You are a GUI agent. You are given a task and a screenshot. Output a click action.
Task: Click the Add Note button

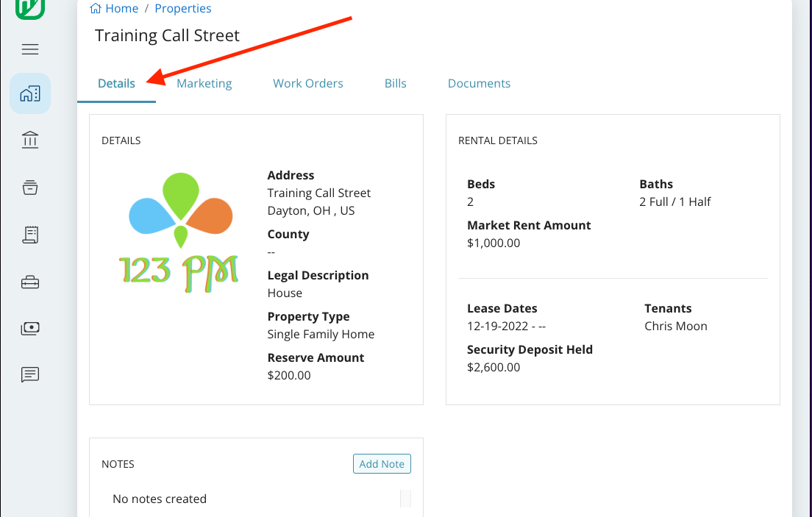coord(382,463)
